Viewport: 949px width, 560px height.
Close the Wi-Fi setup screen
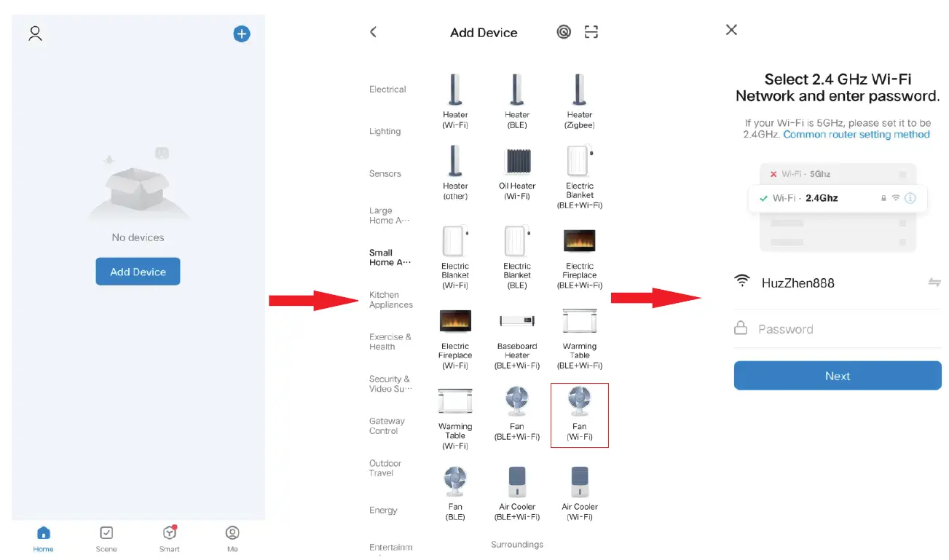[x=732, y=30]
